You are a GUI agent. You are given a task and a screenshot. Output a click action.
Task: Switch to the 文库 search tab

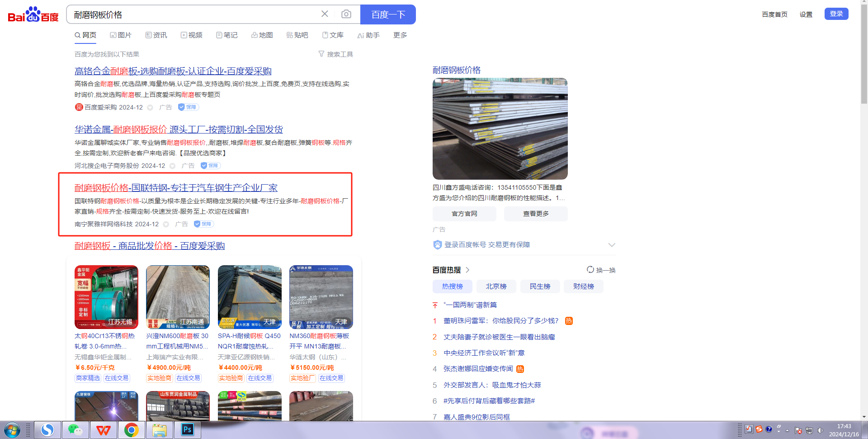(x=333, y=35)
